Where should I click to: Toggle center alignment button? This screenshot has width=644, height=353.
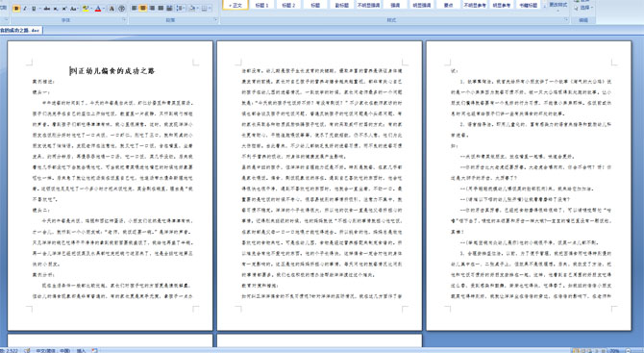point(143,8)
